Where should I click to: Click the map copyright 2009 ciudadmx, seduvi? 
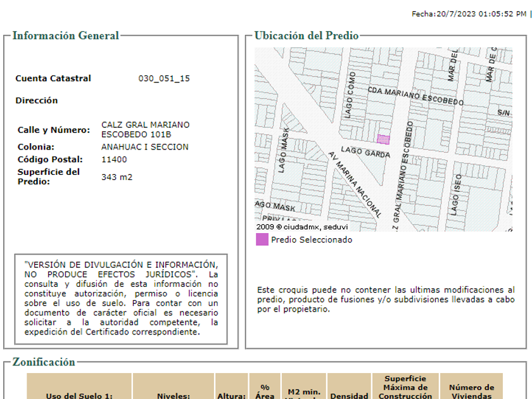tap(302, 227)
